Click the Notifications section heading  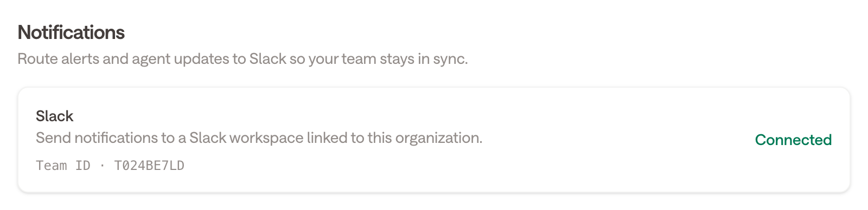(x=71, y=32)
